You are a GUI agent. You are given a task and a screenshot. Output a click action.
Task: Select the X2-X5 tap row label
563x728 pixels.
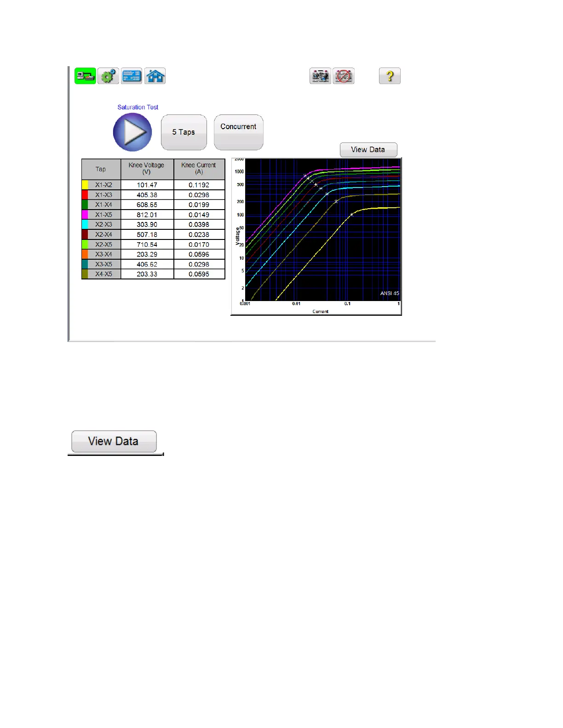click(104, 245)
